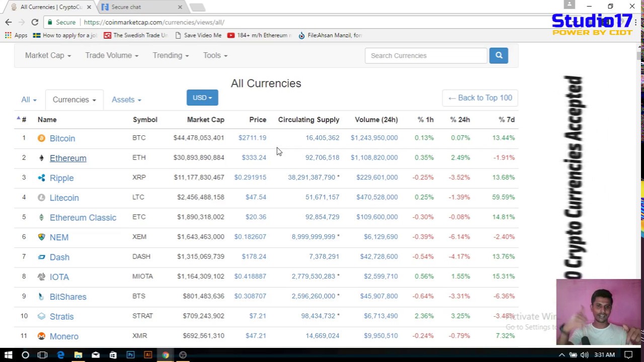Screen dimensions: 644x362
Task: Click NEM market cap $1,643,463,000
Action: pyautogui.click(x=201, y=237)
